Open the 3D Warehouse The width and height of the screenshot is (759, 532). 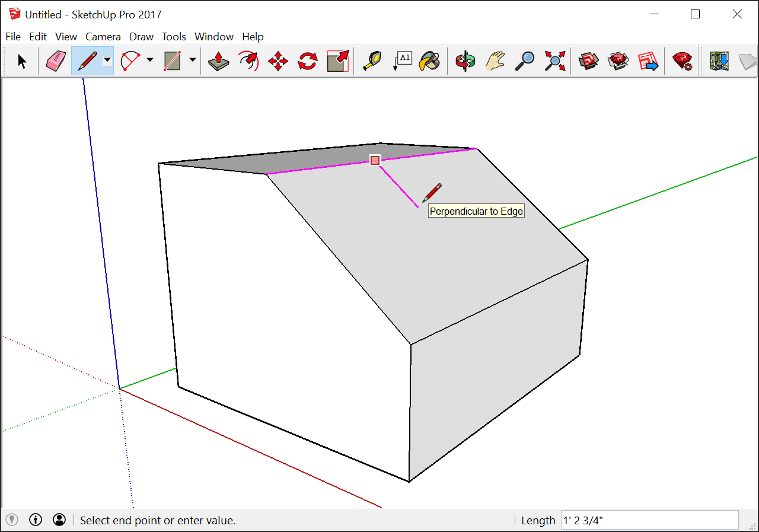coord(588,60)
